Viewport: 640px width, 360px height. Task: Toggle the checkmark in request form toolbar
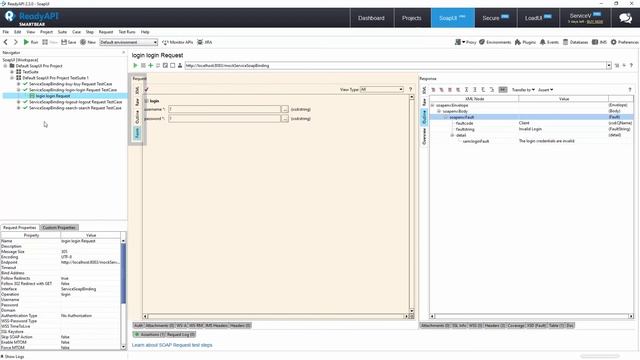coord(147,89)
